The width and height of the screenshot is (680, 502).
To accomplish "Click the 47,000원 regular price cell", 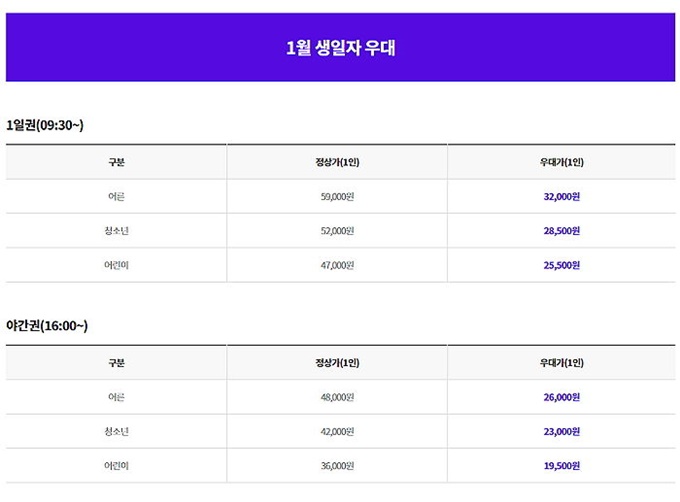I will click(337, 265).
